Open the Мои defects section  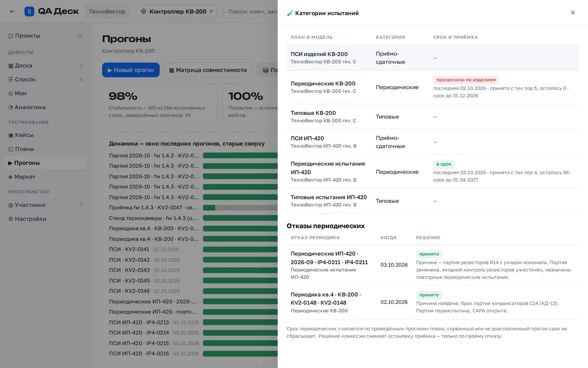pos(46,94)
